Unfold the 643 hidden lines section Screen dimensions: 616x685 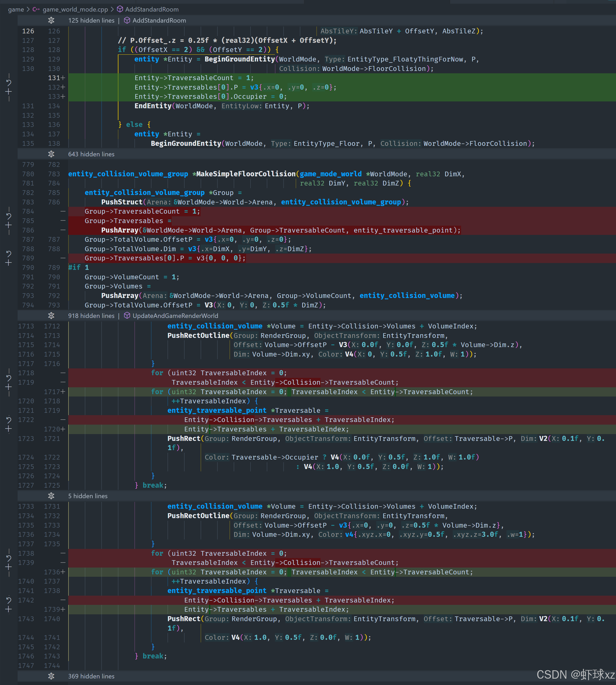pyautogui.click(x=51, y=154)
